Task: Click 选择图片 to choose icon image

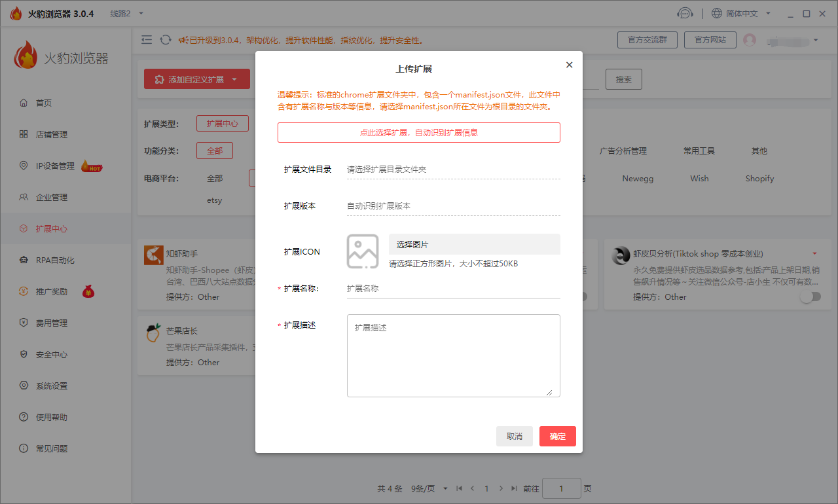Action: click(474, 244)
